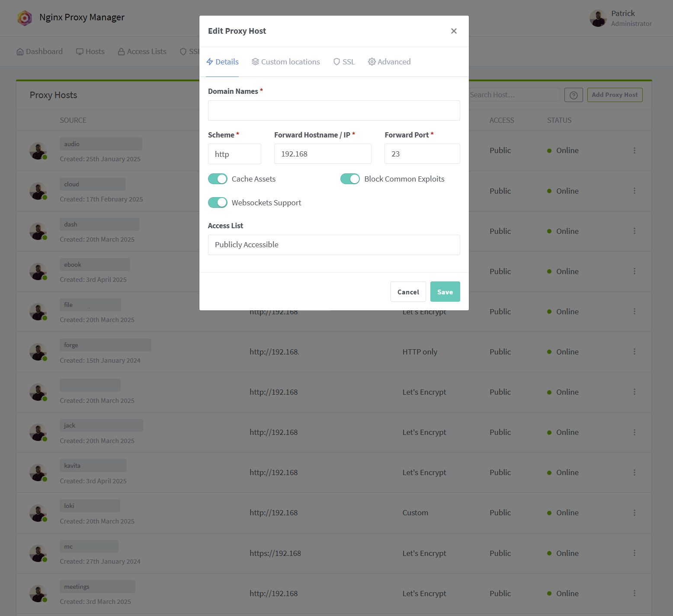
Task: Click inside the Domain Names field
Action: click(333, 110)
